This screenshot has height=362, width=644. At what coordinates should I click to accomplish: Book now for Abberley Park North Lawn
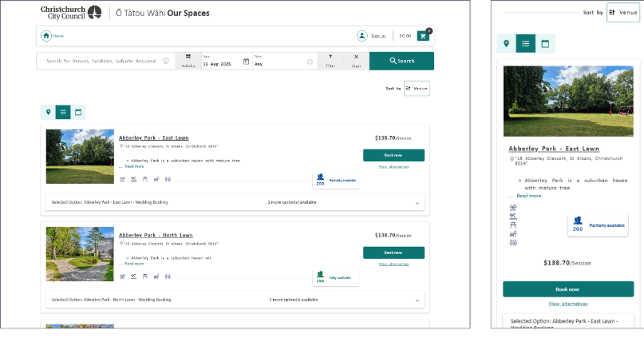(x=393, y=253)
